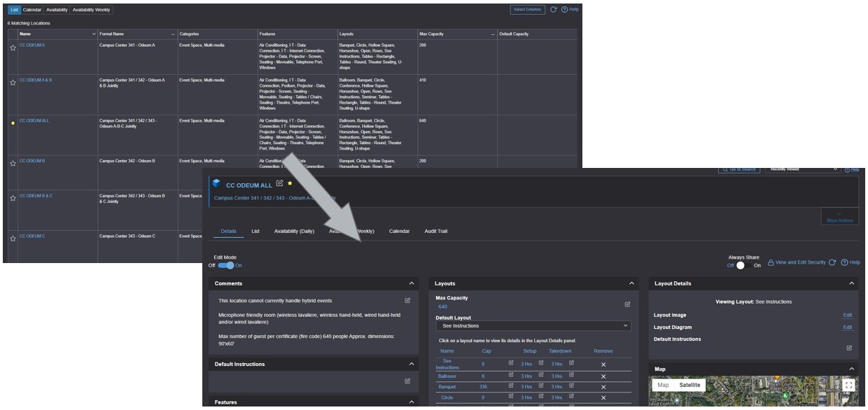Viewport: 868px width, 410px height.
Task: Edit the Comments section with pencil icon
Action: tap(407, 301)
